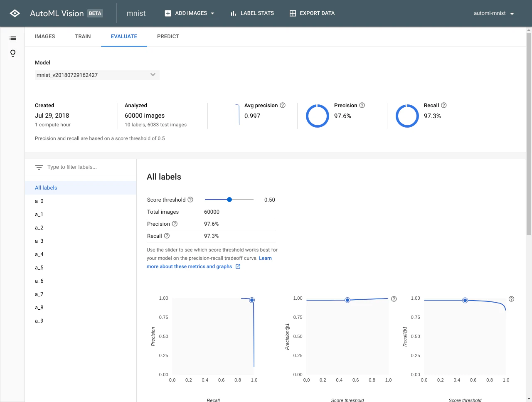This screenshot has height=402, width=532.
Task: Select label a_4
Action: point(81,254)
